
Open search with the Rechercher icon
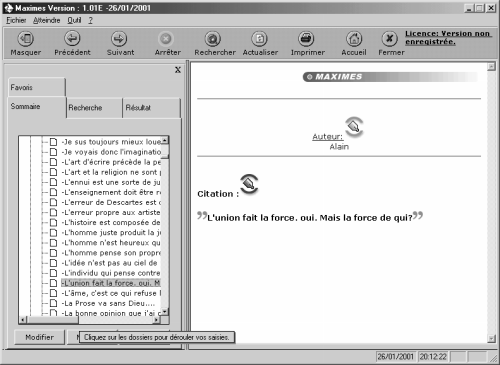[213, 39]
